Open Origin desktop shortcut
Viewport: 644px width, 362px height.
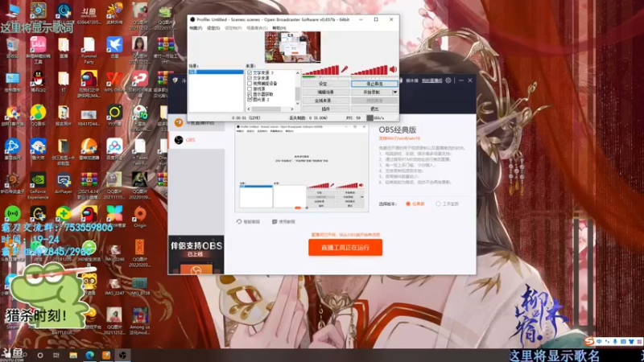point(139,216)
